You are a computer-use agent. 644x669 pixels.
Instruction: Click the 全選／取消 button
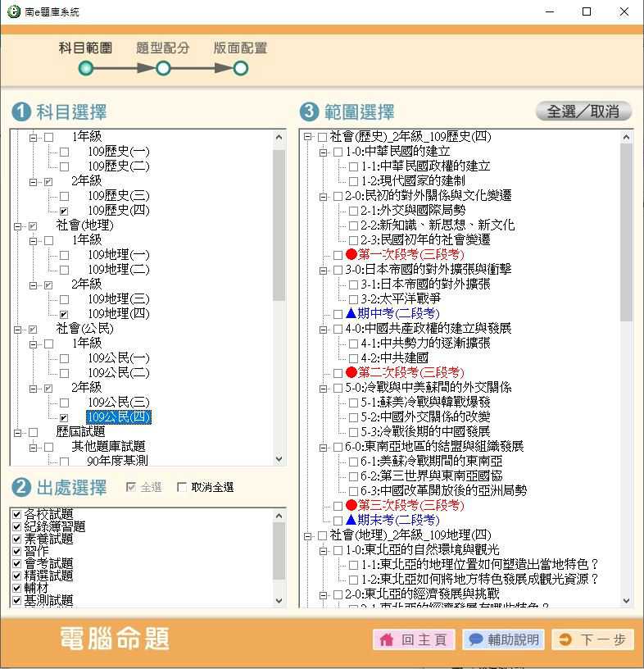click(x=583, y=111)
